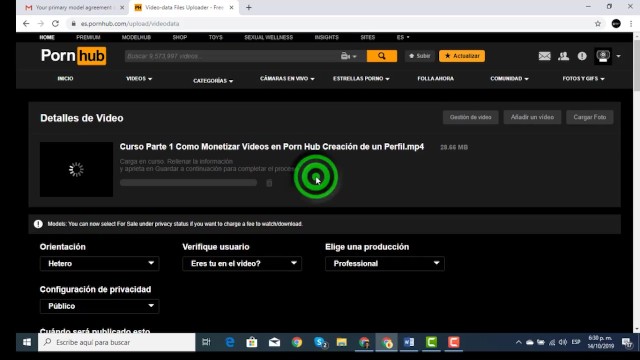Open FOTOS Y GIFS menu
Image resolution: width=640 pixels, height=360 pixels.
(x=583, y=78)
